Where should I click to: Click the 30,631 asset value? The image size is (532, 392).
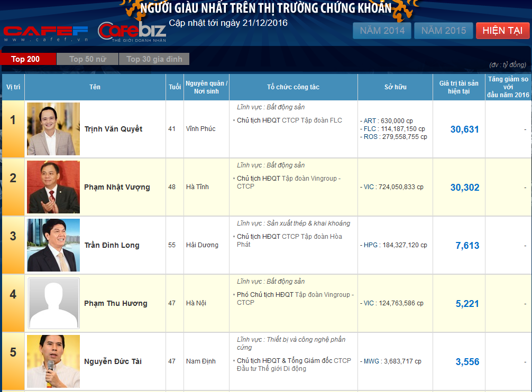click(464, 129)
